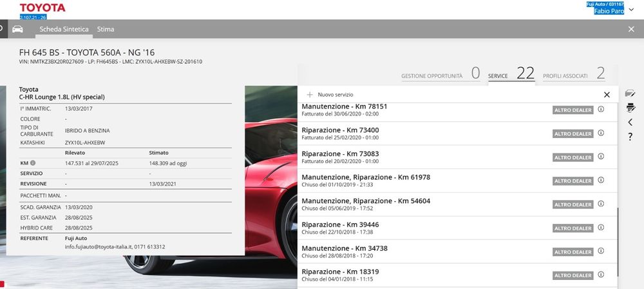This screenshot has width=644, height=289.
Task: Click the info icon next to KM label
Action: click(x=33, y=163)
